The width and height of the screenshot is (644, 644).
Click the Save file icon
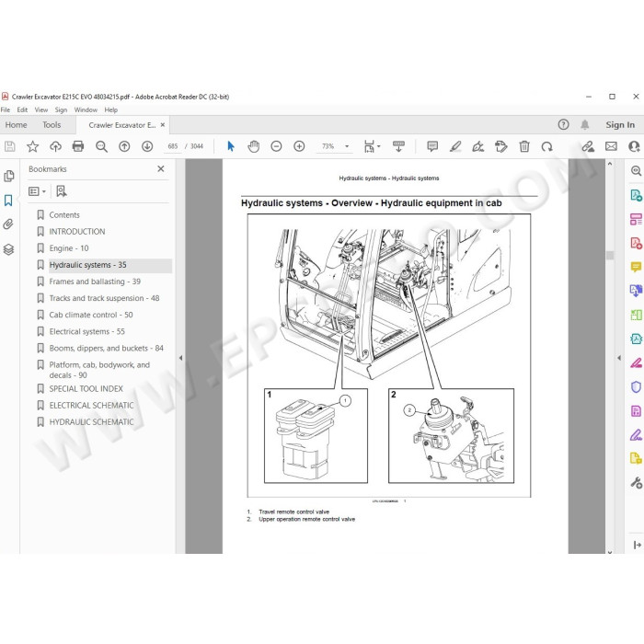tap(9, 146)
